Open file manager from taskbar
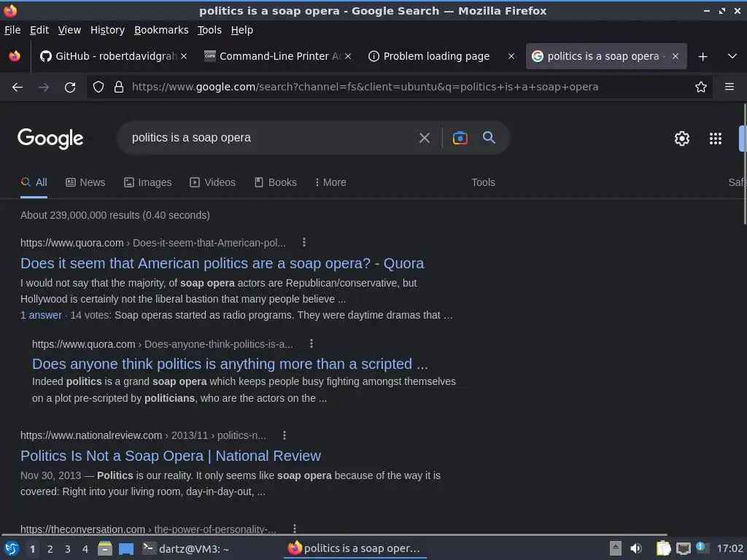The image size is (747, 560). [x=105, y=548]
